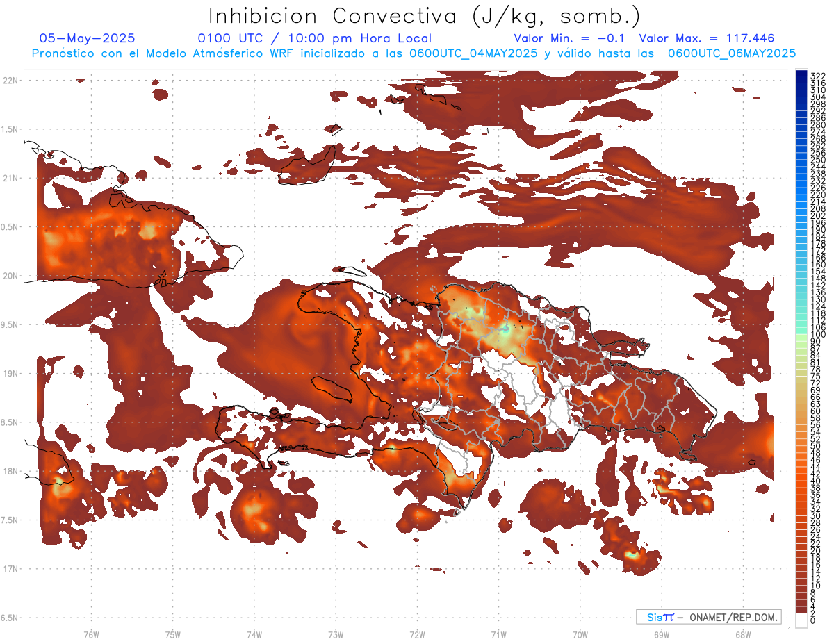Screen dimensions: 834x644
Task: Click the "20N" latitude label
Action: 10,276
